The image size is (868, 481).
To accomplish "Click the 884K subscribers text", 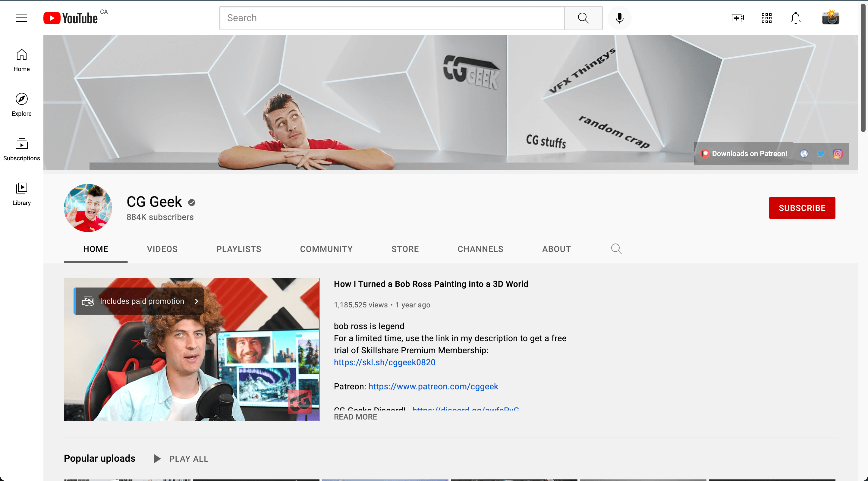I will click(160, 217).
